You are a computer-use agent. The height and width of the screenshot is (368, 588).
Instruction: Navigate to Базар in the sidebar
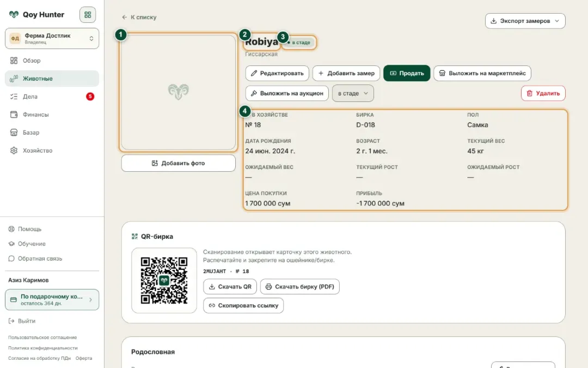click(x=52, y=132)
